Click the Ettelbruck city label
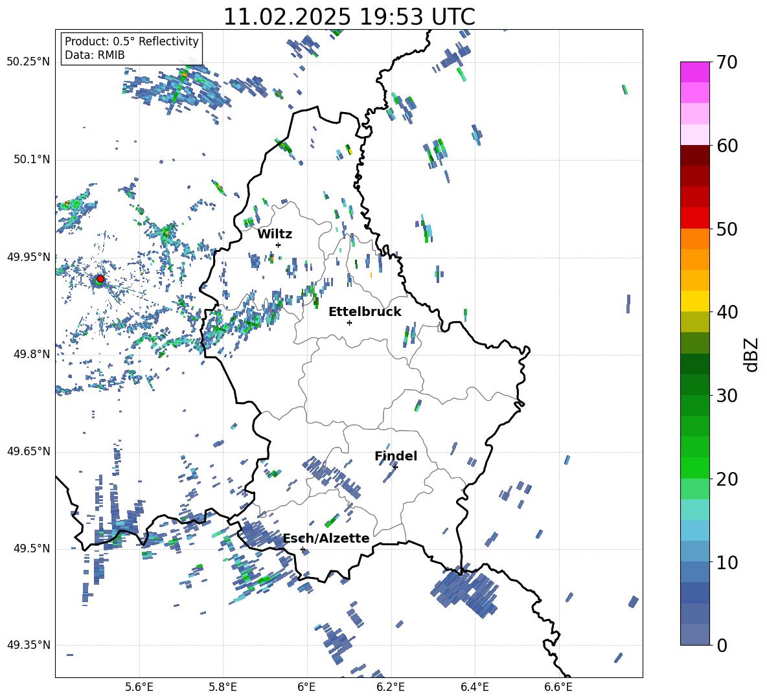 (365, 312)
